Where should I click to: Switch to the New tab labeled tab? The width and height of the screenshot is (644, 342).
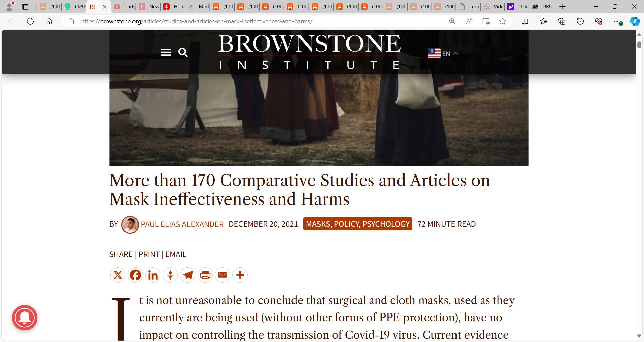pos(149,7)
